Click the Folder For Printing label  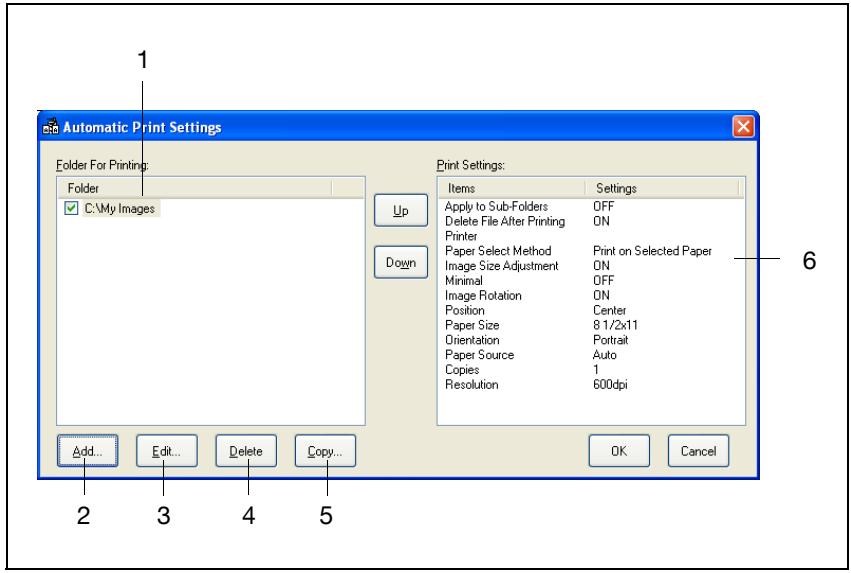pyautogui.click(x=102, y=164)
